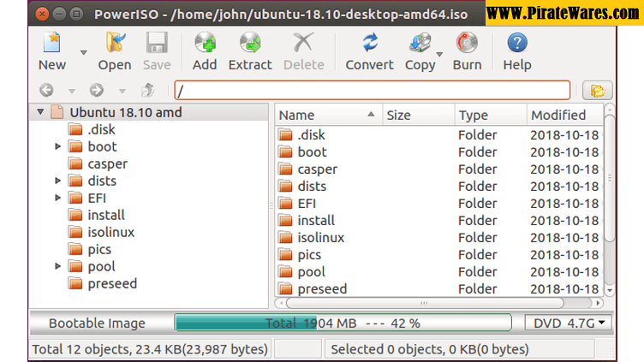644x362 pixels.
Task: Click the Total 1904 MB capacity bar
Action: [343, 323]
